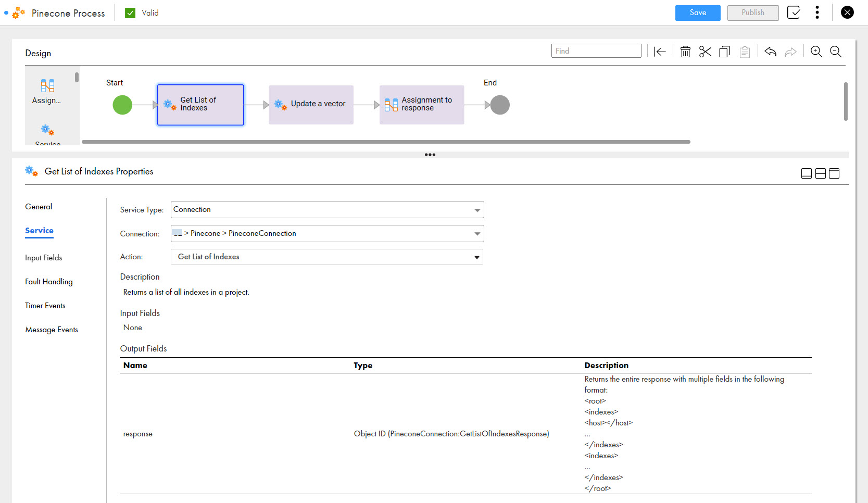The image size is (868, 503).
Task: Click the scissors cut icon
Action: 705,52
